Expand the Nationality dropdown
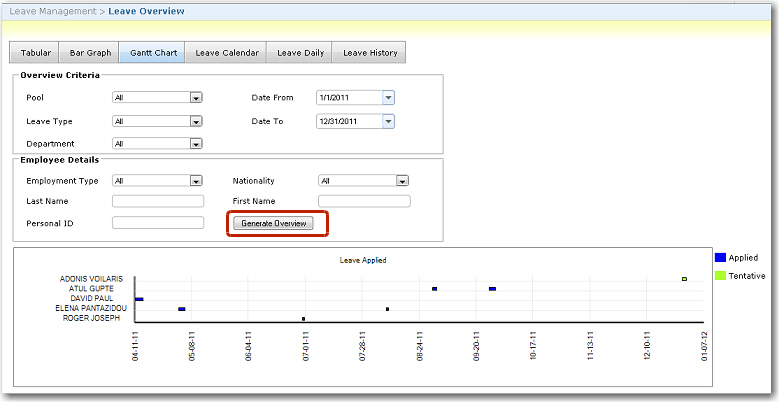The width and height of the screenshot is (779, 402). pos(402,181)
